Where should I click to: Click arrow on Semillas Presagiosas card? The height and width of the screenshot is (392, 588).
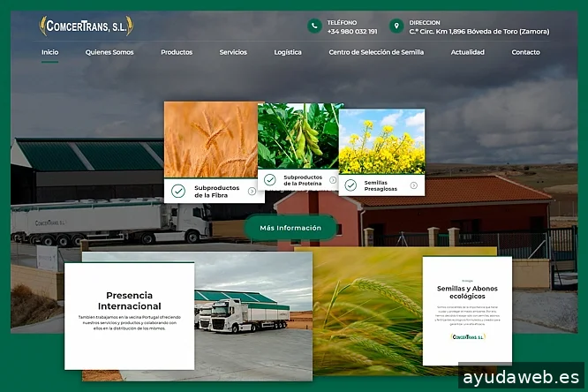click(414, 184)
